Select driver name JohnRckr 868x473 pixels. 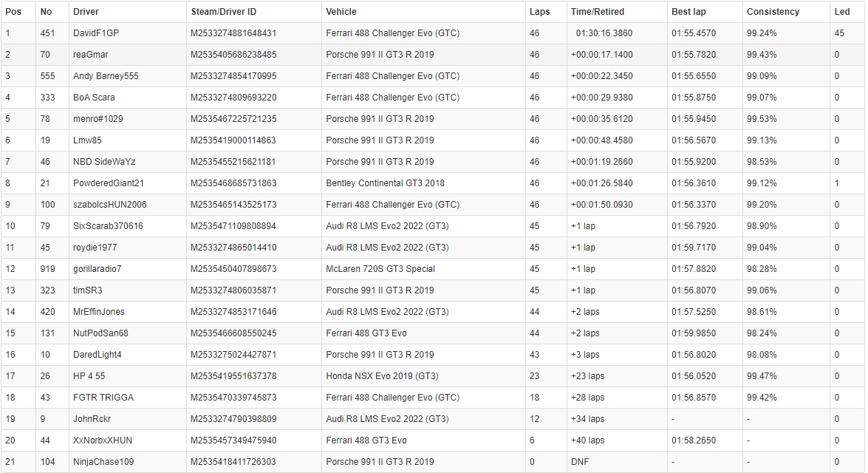(92, 419)
